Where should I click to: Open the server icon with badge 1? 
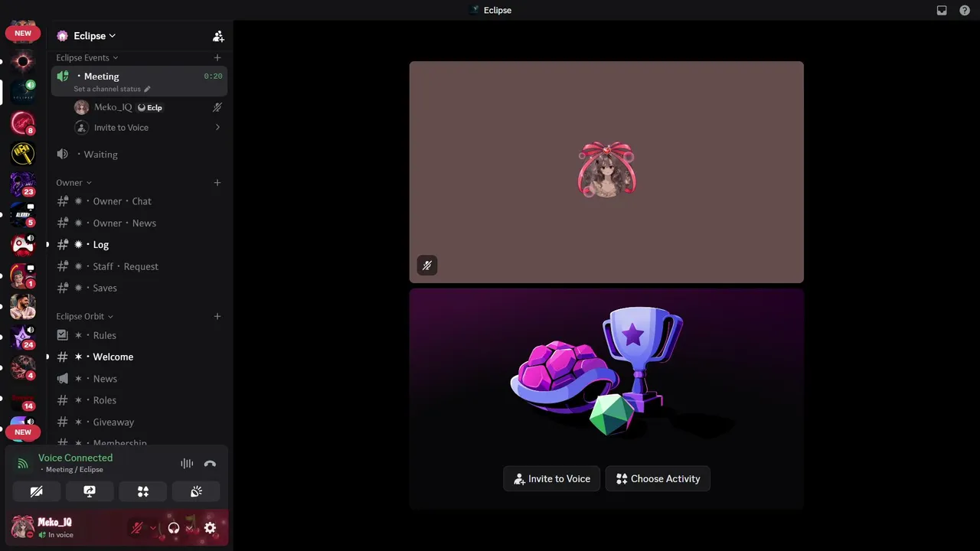pos(23,276)
